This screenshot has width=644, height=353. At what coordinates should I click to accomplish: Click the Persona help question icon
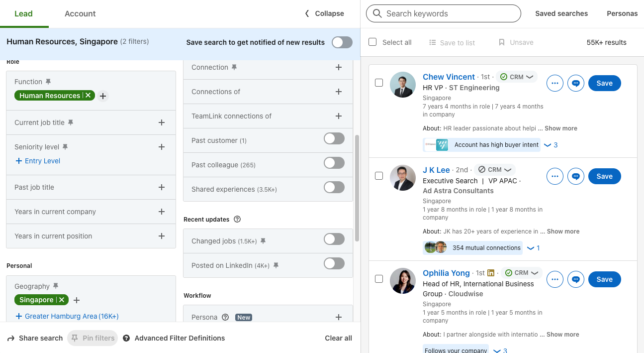coord(225,317)
